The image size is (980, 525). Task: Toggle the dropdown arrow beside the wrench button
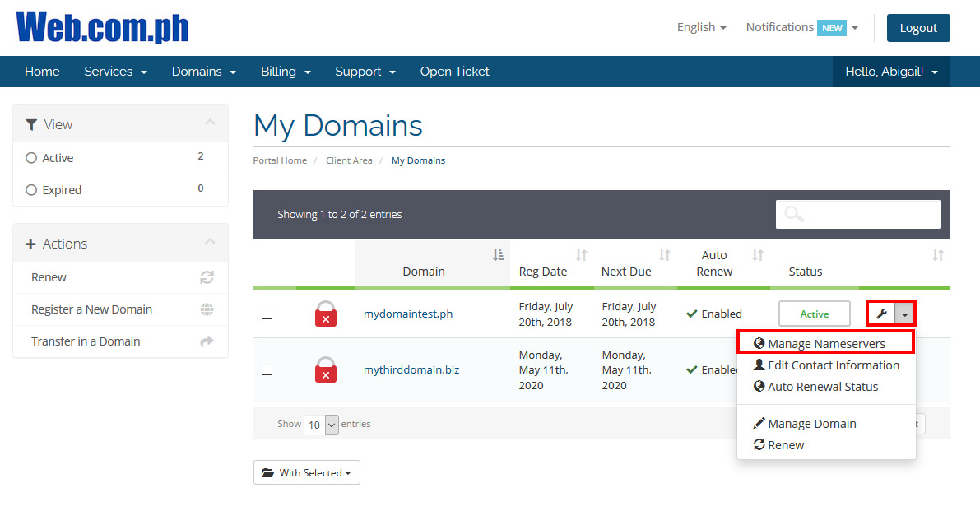point(905,314)
